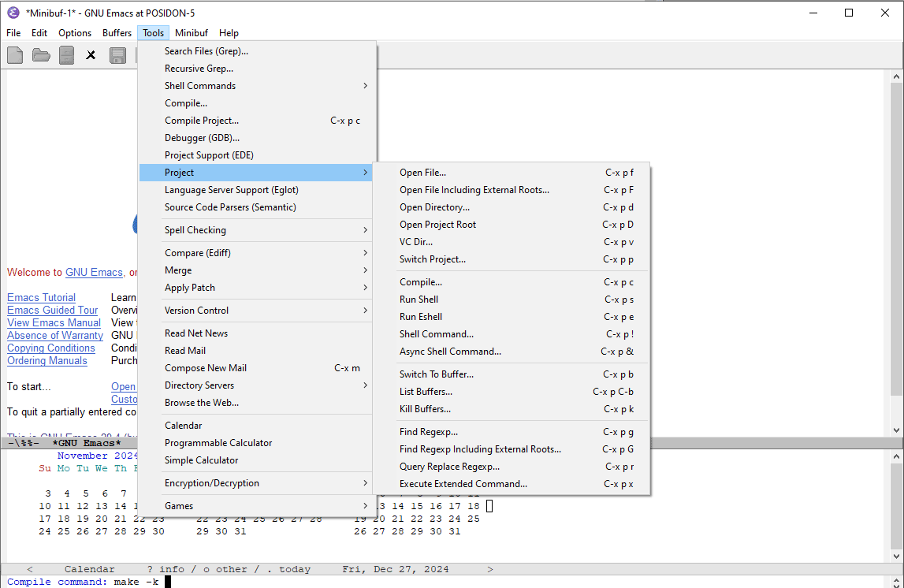Choose Kill Buffers... in the Project submenu

coord(512,409)
